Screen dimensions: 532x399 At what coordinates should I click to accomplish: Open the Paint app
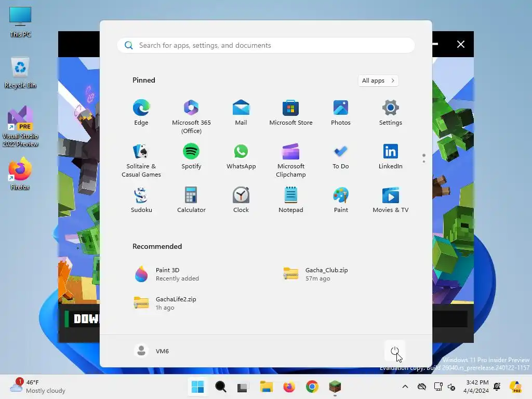pyautogui.click(x=341, y=200)
